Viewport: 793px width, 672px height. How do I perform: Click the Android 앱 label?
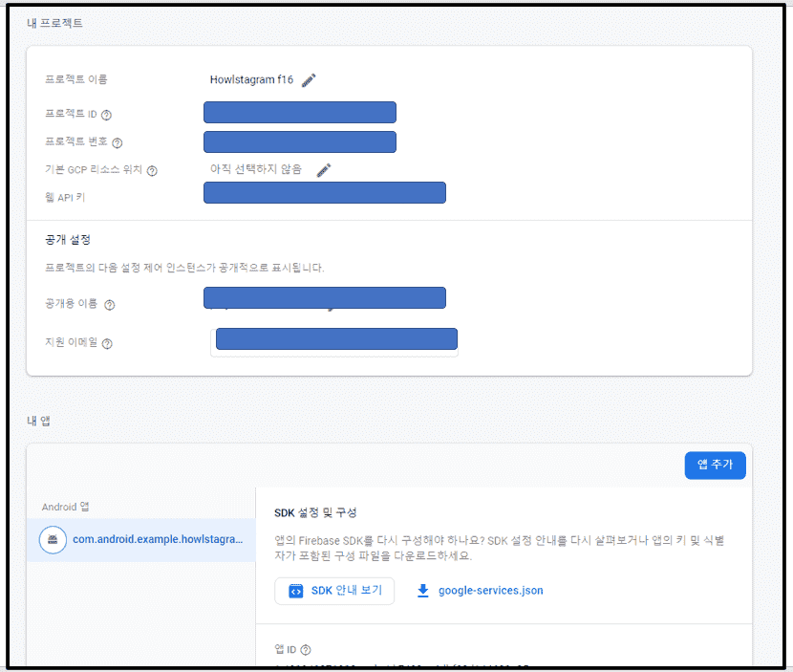[x=65, y=507]
